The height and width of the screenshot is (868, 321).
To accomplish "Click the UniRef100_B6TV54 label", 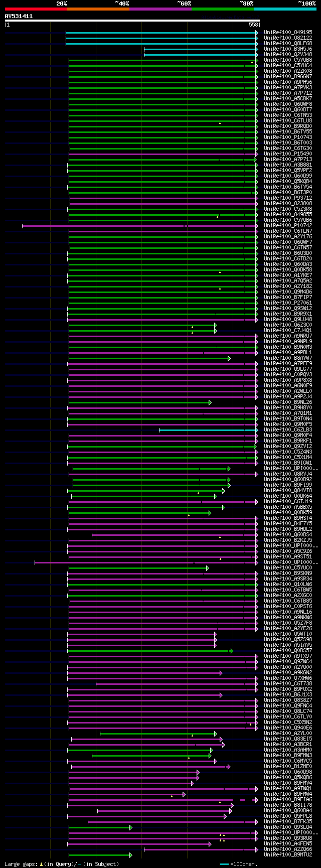I will [x=288, y=187].
